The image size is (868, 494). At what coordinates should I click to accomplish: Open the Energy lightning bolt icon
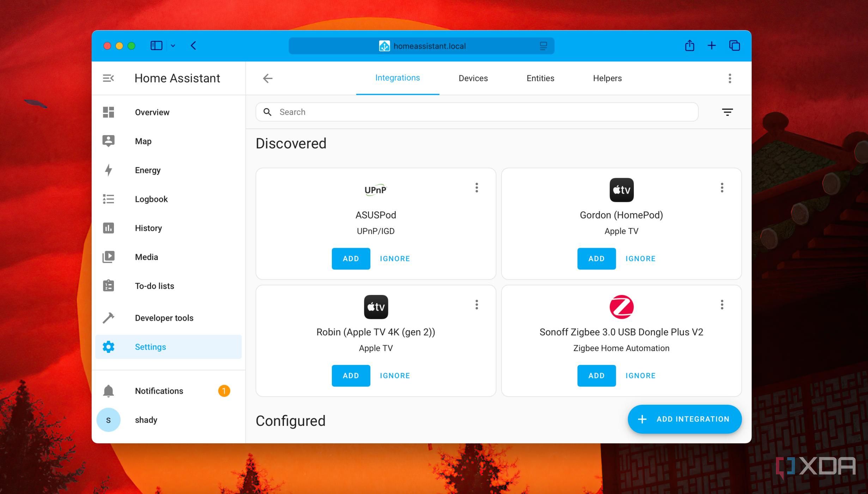click(x=108, y=170)
